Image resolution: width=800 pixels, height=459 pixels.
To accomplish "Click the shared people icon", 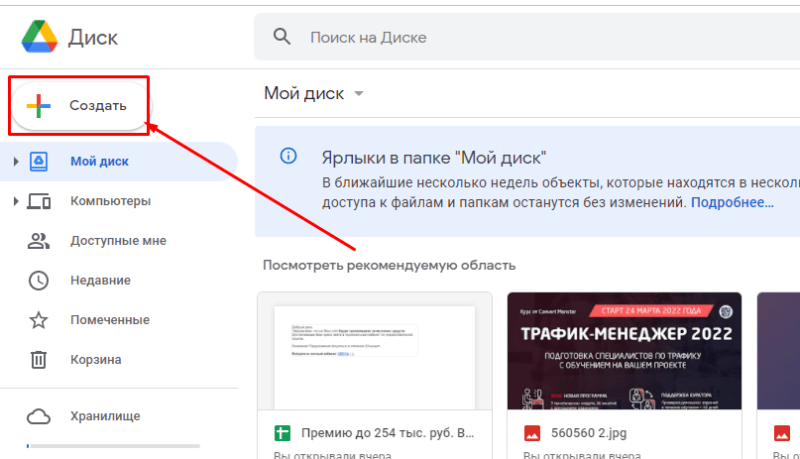I will tap(39, 241).
